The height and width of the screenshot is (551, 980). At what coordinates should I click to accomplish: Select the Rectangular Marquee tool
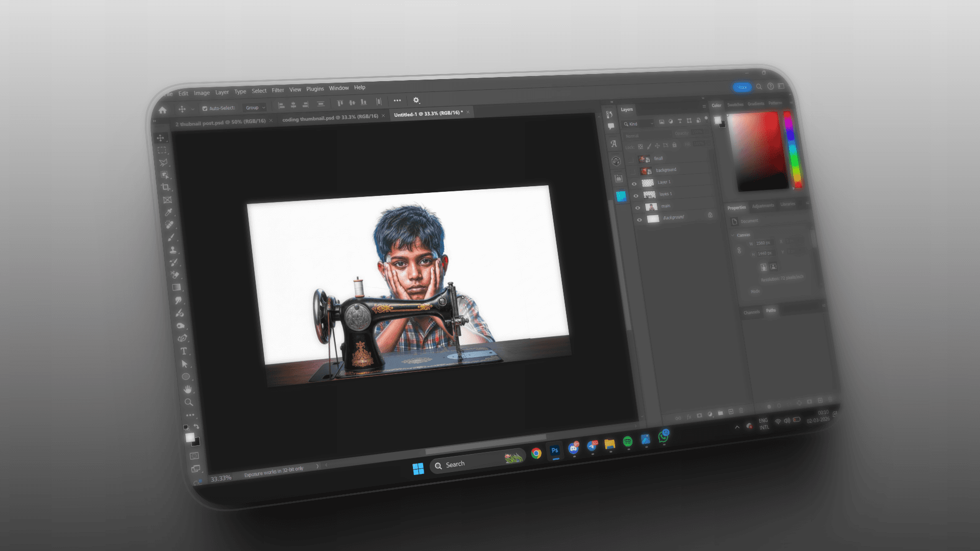pyautogui.click(x=162, y=151)
